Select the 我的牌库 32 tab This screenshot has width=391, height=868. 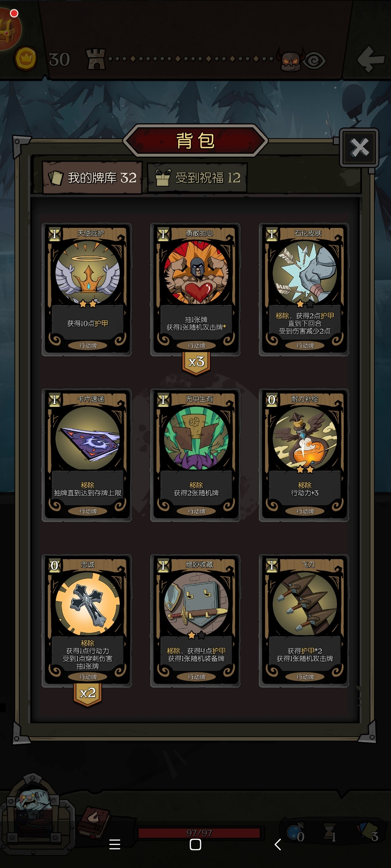pos(92,178)
